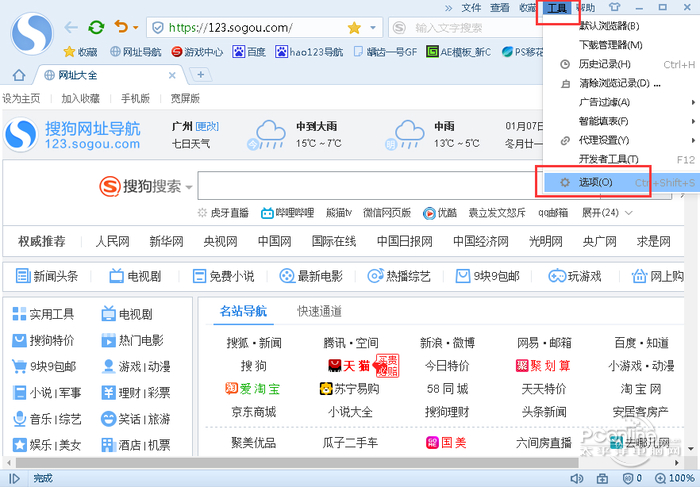Open the 哔哩哔哩 quick link
The height and width of the screenshot is (487, 700).
[x=288, y=213]
